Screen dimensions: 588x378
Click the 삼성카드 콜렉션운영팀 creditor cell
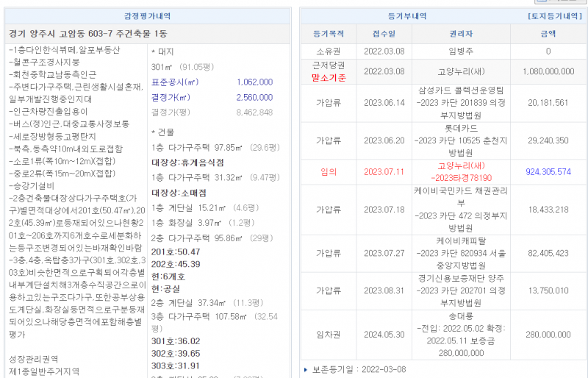pyautogui.click(x=461, y=102)
